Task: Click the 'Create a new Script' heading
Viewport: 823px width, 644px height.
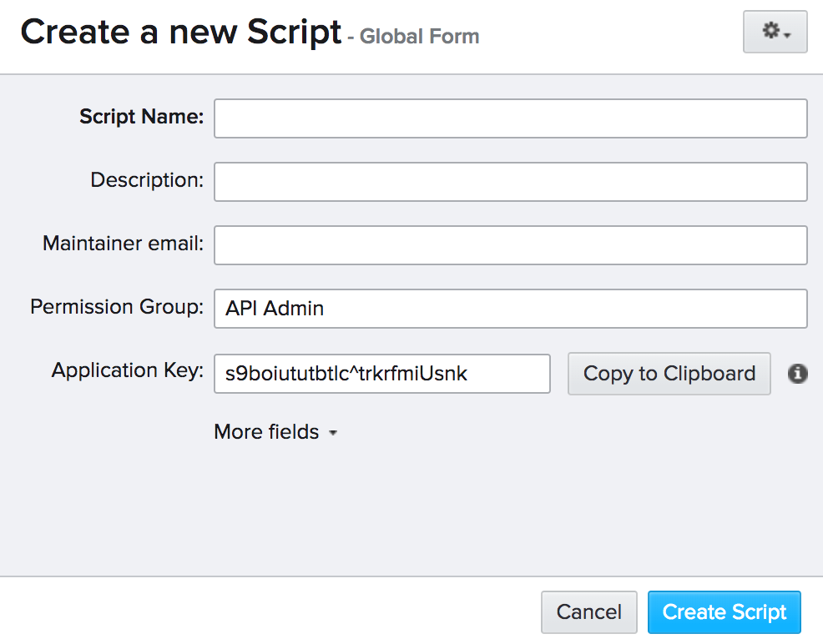Action: [x=181, y=33]
